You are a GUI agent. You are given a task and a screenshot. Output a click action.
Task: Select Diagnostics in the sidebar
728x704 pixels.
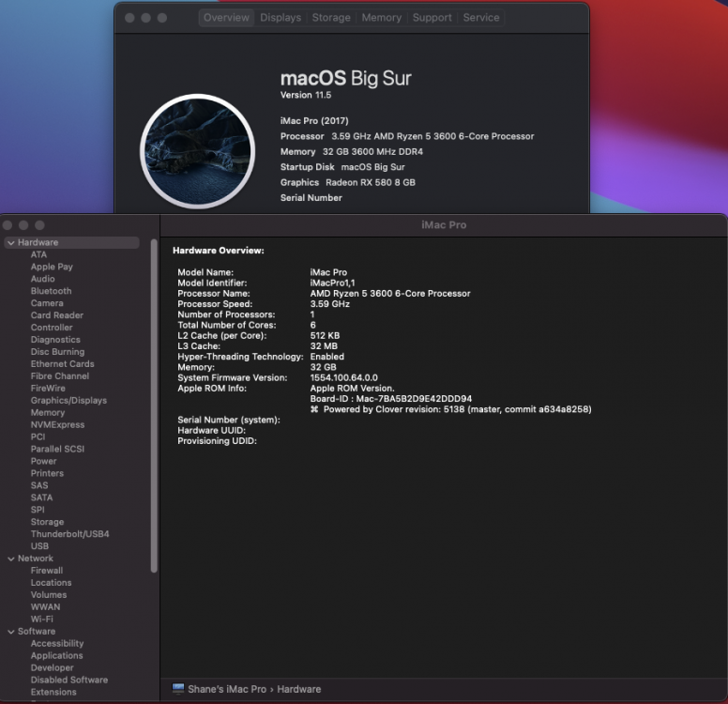click(55, 340)
